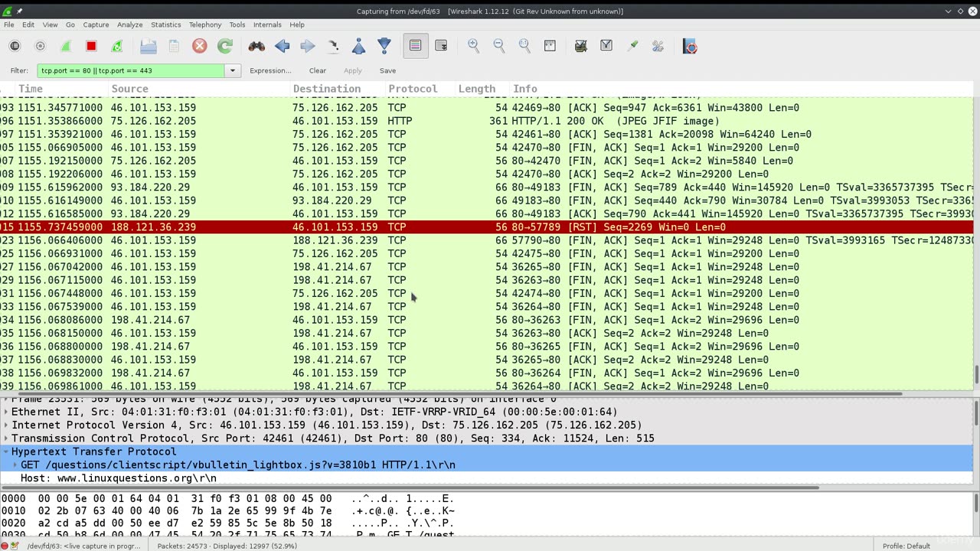The width and height of the screenshot is (980, 551).
Task: Save the capture file (document icon)
Action: point(174,46)
